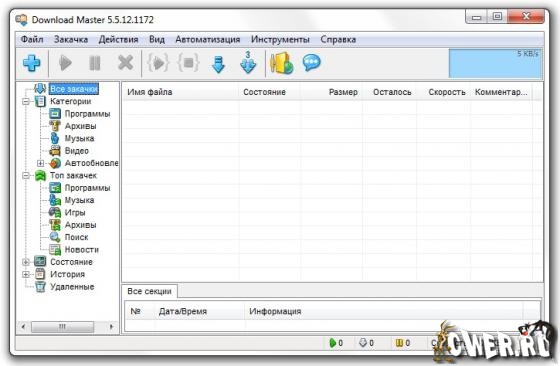Expand the История tree node
The image size is (560, 366).
[x=26, y=274]
